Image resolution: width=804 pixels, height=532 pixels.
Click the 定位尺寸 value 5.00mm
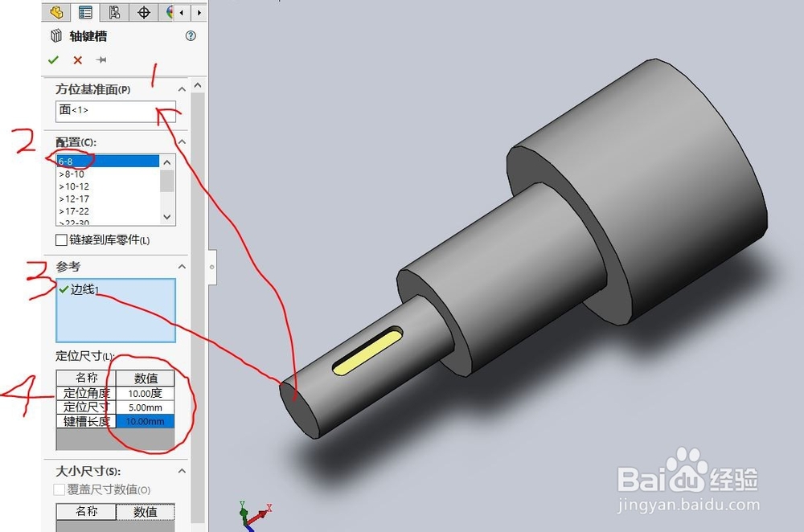pyautogui.click(x=145, y=407)
